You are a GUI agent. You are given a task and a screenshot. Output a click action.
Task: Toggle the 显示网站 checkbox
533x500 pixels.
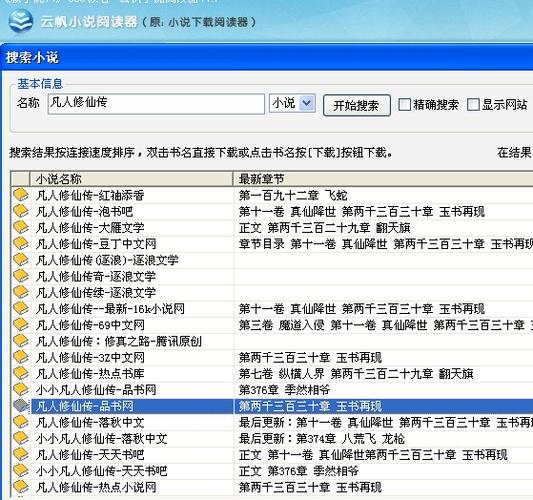(x=473, y=104)
